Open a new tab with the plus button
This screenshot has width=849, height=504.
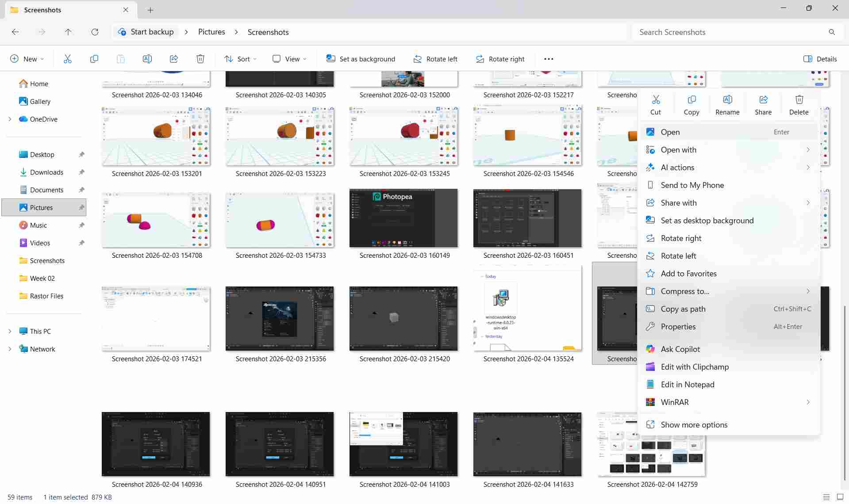click(150, 10)
